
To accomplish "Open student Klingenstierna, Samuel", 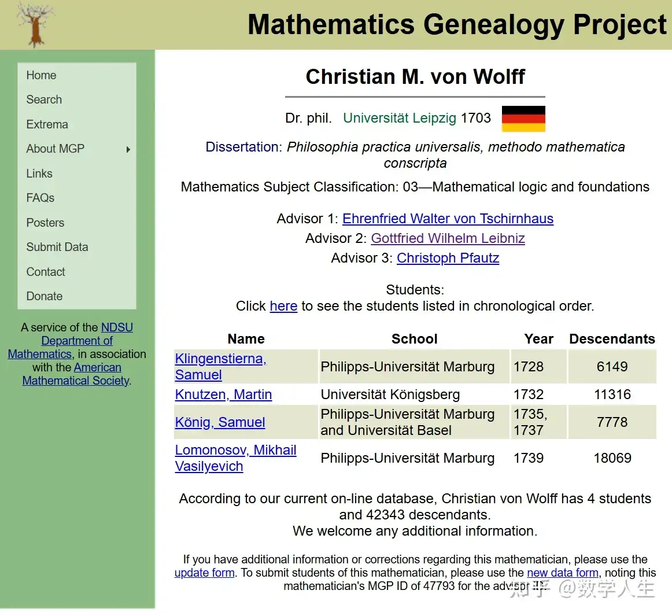I will pyautogui.click(x=221, y=367).
